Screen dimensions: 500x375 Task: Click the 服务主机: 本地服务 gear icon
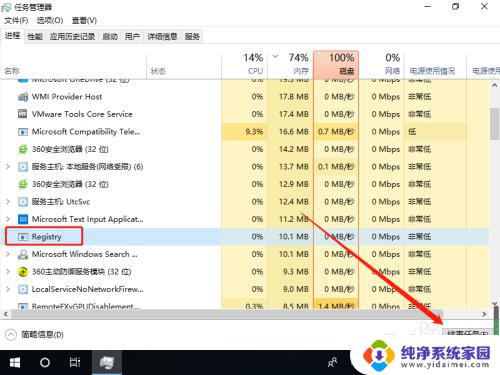pos(23,167)
